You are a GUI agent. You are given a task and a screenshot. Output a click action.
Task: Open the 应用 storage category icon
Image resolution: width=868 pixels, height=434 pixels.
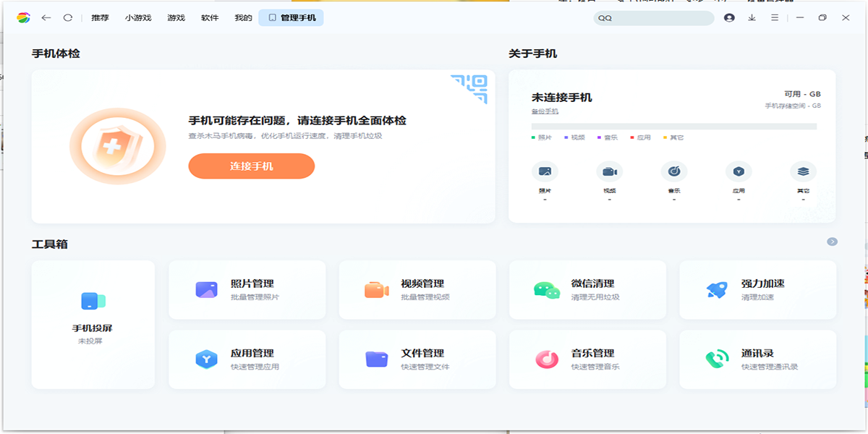click(739, 171)
